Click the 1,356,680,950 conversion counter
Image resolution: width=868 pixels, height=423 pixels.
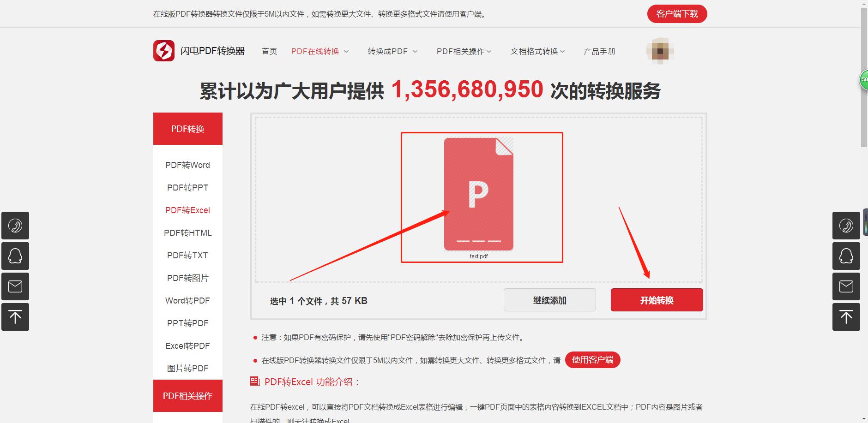click(467, 89)
